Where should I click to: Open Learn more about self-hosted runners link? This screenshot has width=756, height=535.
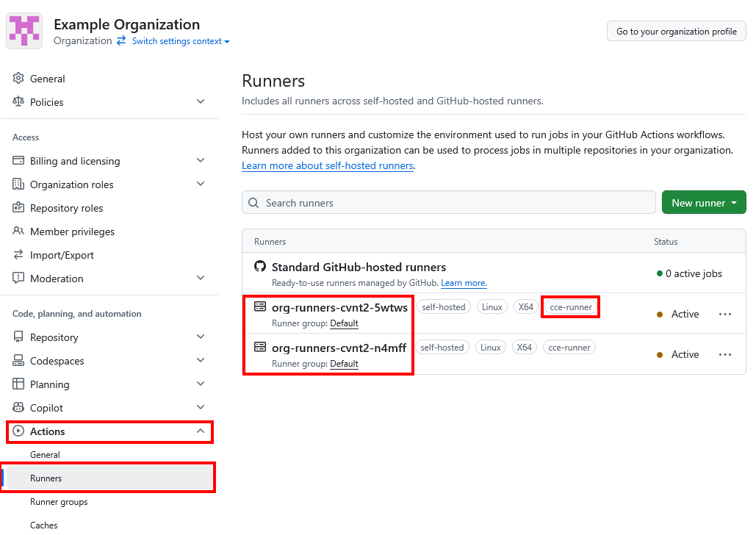coord(328,166)
